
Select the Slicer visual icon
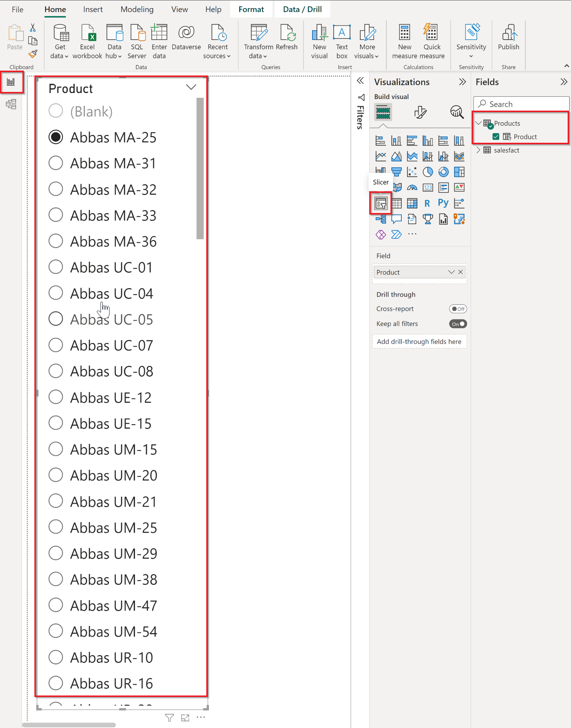click(381, 204)
